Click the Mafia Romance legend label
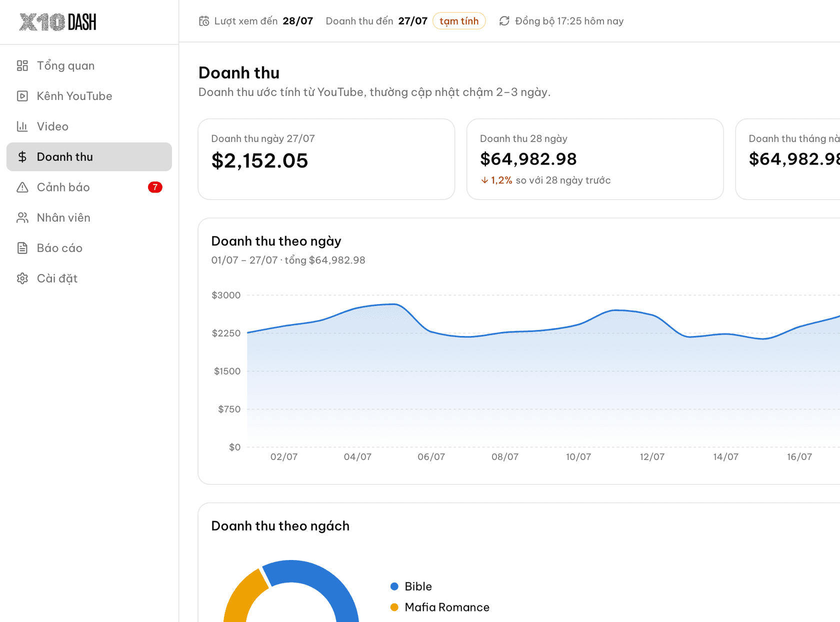The image size is (840, 622). pyautogui.click(x=447, y=607)
